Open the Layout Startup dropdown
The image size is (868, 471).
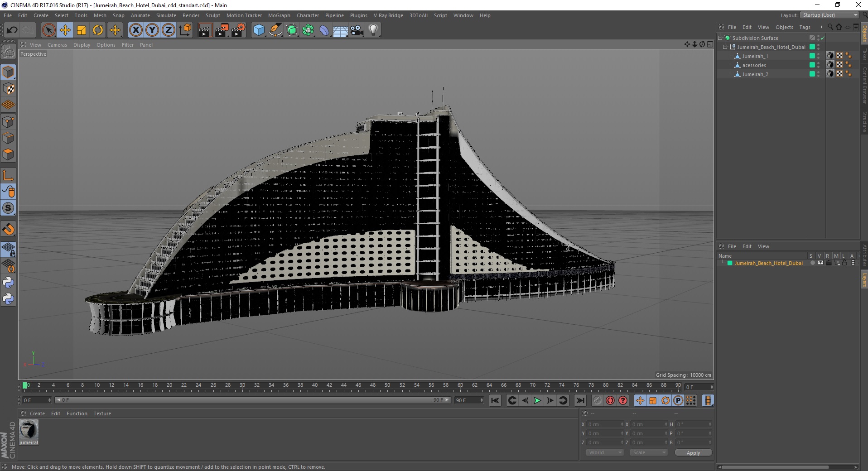829,15
